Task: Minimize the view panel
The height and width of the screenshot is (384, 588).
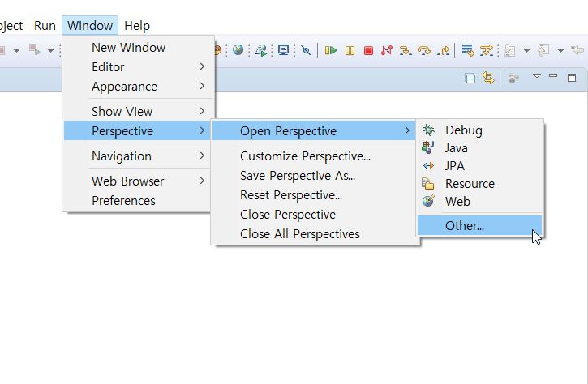Action: pyautogui.click(x=553, y=75)
